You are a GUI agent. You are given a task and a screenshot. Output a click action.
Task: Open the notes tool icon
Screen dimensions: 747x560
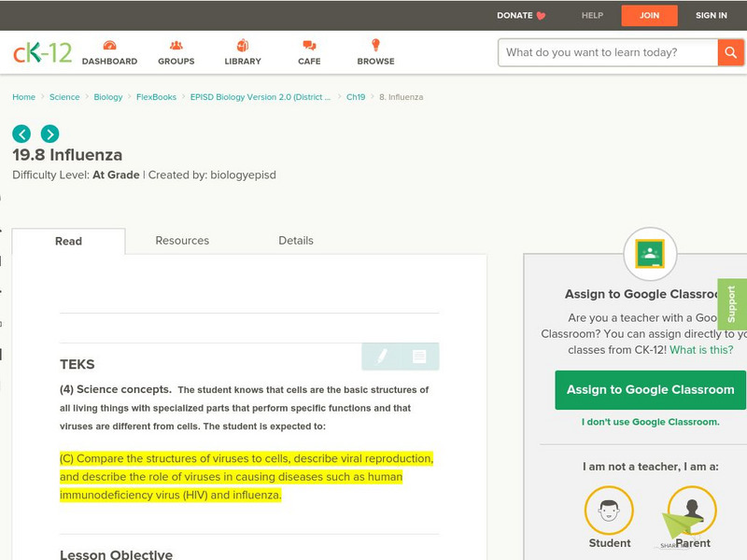click(419, 357)
